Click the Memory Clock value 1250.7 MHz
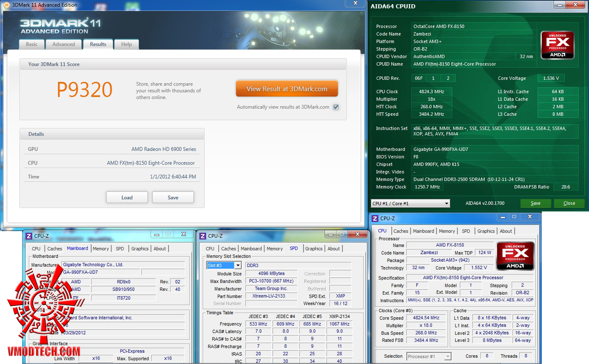589x364 pixels. tap(428, 187)
